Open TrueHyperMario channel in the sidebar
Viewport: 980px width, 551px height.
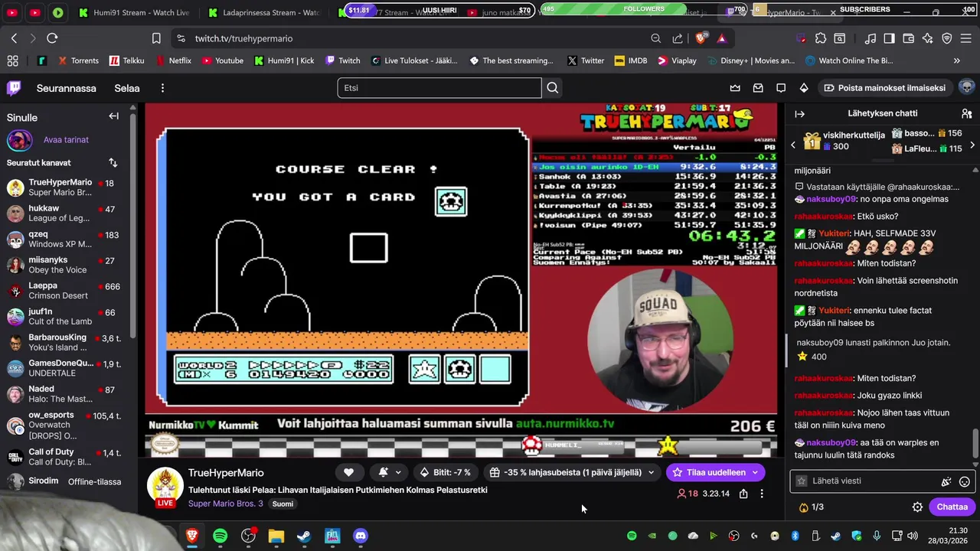[x=66, y=187]
